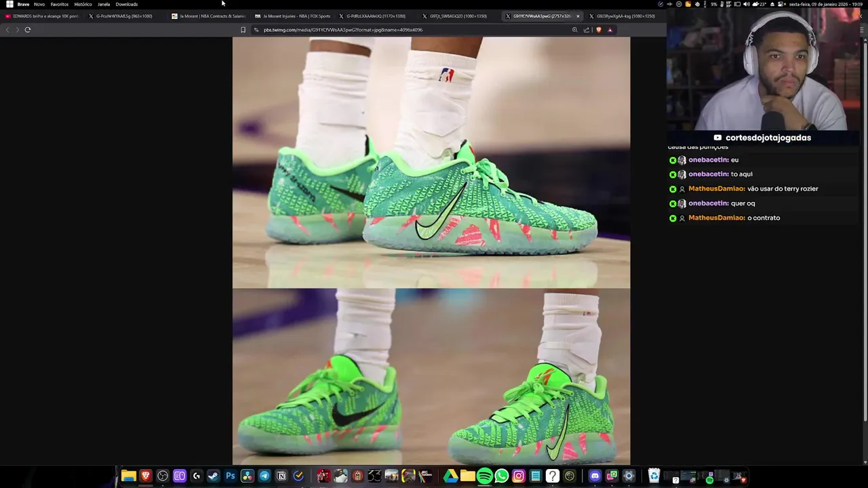Open question mark help icon in taskbar
Viewport: 868px width, 488px height.
(x=553, y=476)
